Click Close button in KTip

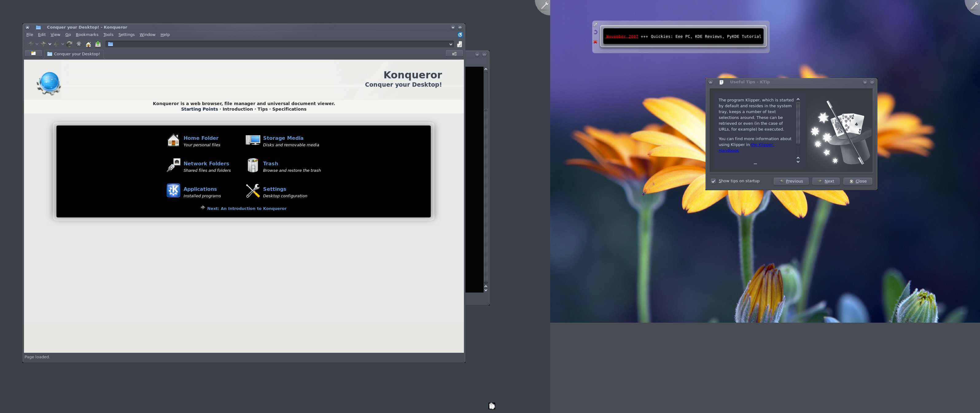(857, 181)
